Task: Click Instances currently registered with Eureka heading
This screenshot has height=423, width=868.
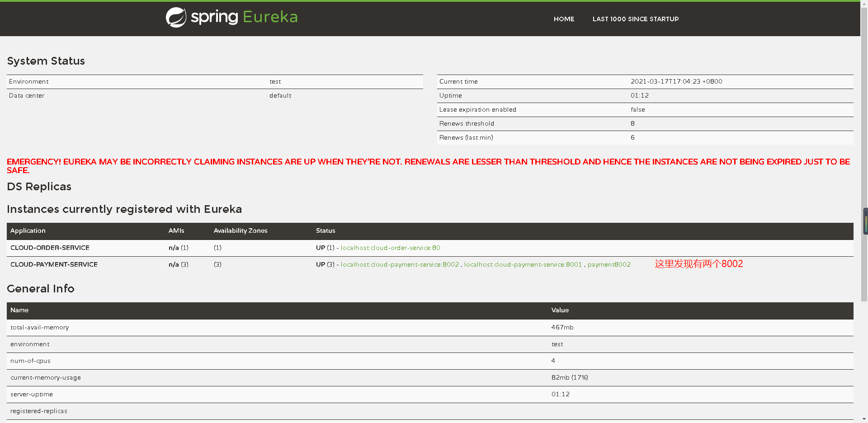Action: click(x=124, y=209)
